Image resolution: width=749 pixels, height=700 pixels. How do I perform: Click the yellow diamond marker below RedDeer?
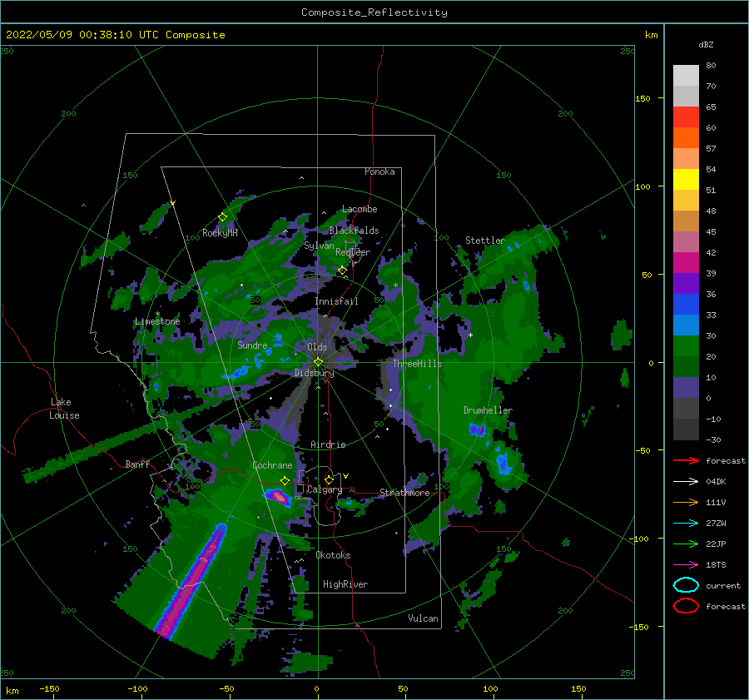tap(342, 271)
